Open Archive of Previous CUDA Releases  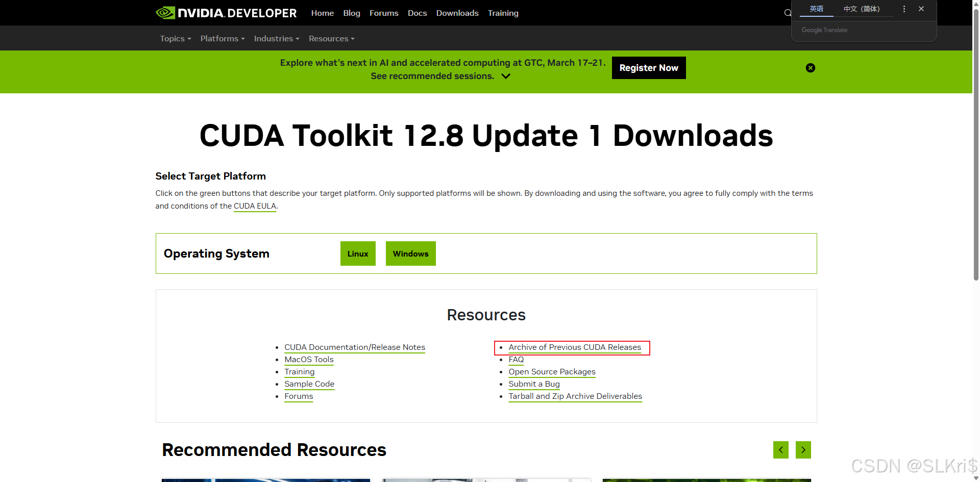(575, 347)
